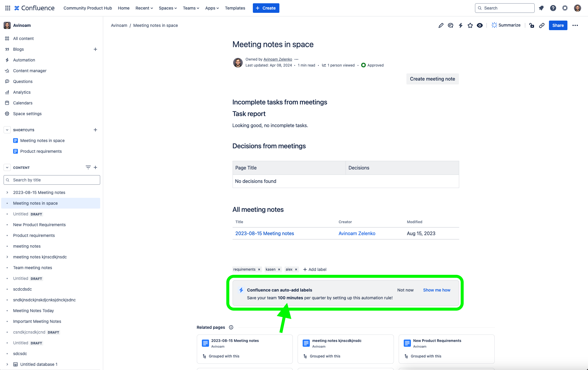The height and width of the screenshot is (370, 588).
Task: Add a shortcut with plus icon
Action: click(95, 130)
